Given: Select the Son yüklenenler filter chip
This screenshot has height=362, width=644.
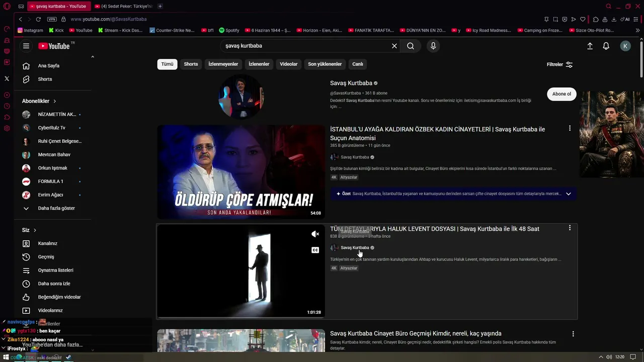Looking at the screenshot, I should pyautogui.click(x=325, y=64).
